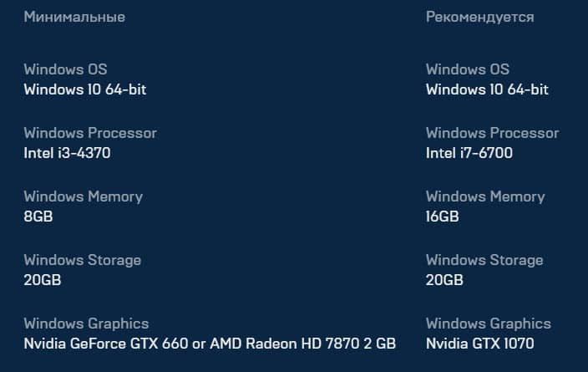
Task: Click Intel i3-4370 text
Action: 67,153
